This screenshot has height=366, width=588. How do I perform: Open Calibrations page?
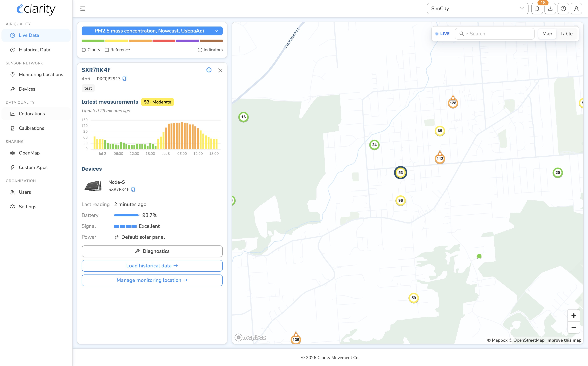(x=36, y=128)
